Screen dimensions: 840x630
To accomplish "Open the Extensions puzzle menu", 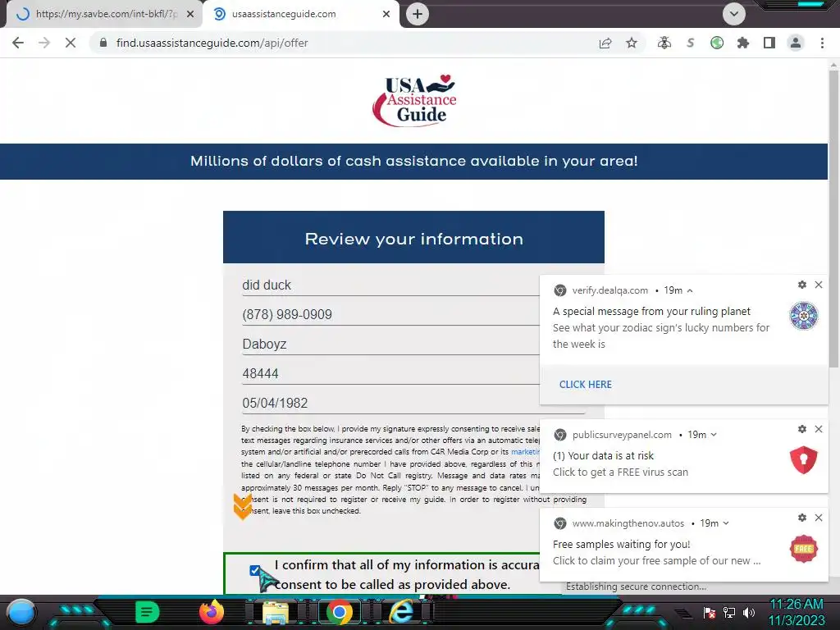I will [x=743, y=43].
